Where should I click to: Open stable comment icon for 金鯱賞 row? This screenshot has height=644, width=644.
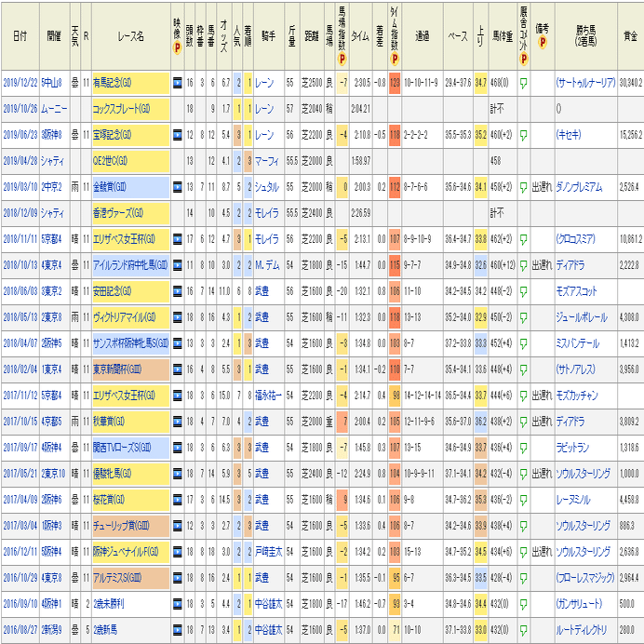tap(523, 188)
